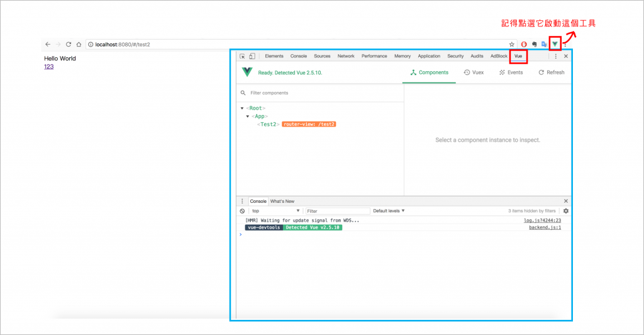Open the top context dropdown
644x335 pixels.
(275, 211)
